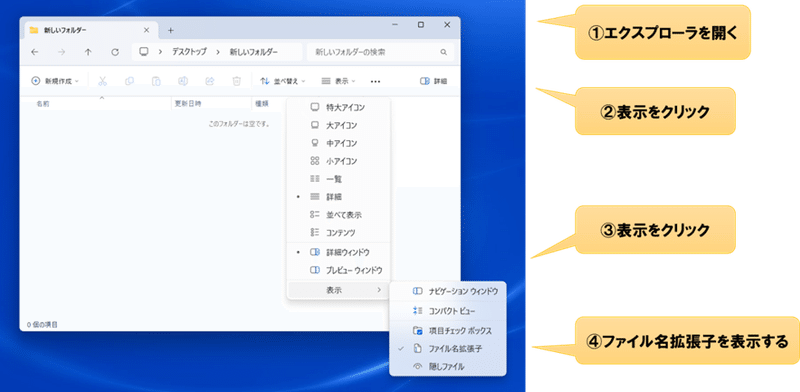Open the 表示 toolbar dropdown
The image size is (800, 392).
[x=338, y=81]
